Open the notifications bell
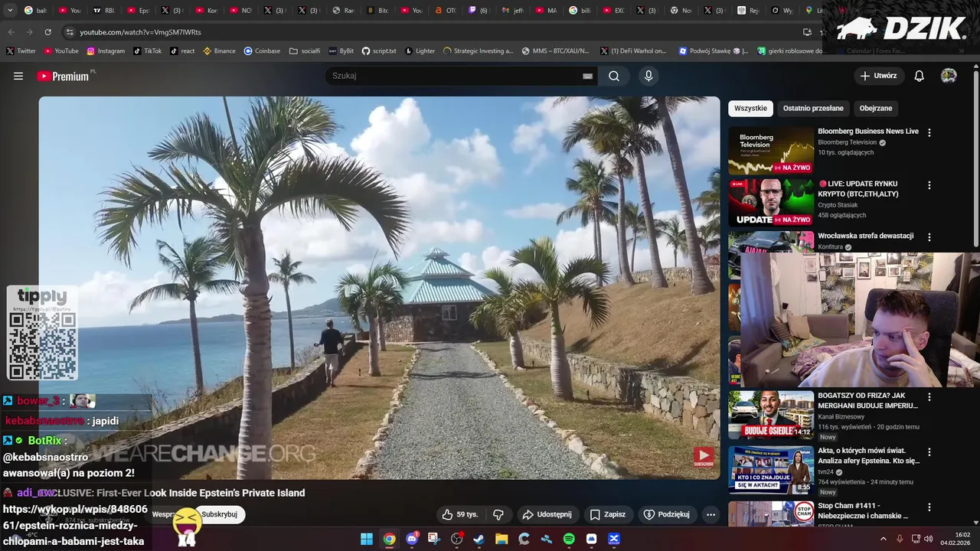Screen dimensions: 980x551 coord(920,76)
